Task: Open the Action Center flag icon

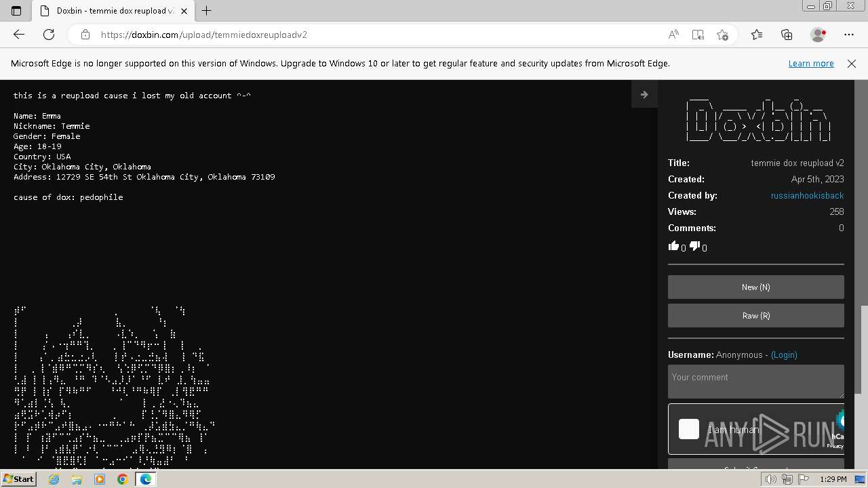Action: (804, 479)
